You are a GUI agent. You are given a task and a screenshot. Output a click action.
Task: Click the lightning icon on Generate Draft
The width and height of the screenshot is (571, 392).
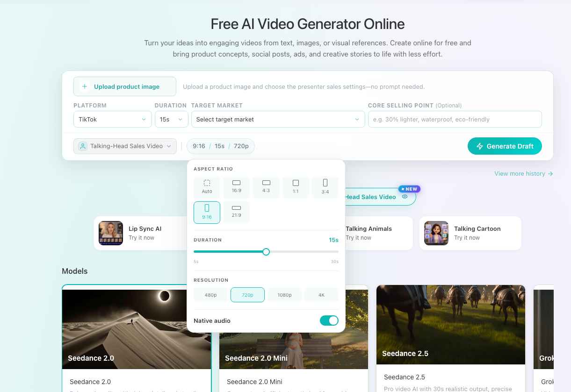[x=480, y=146]
